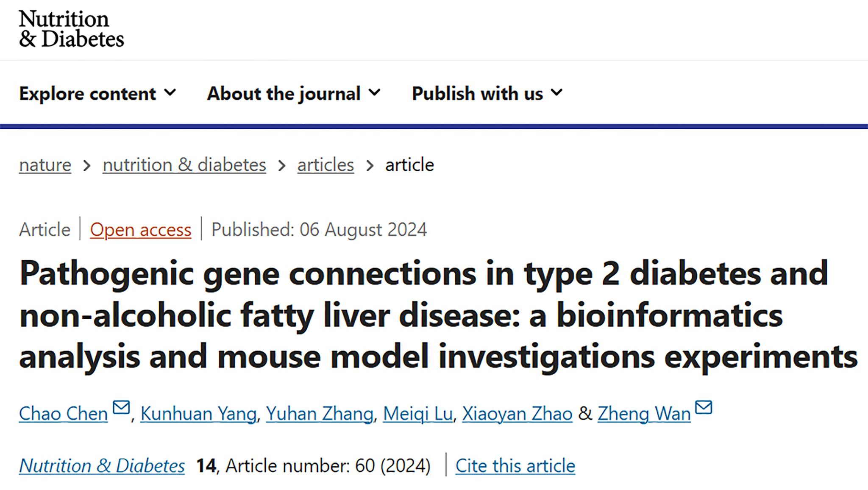Screen dimensions: 868x490
Task: Open author Xiaoyan Zhao's link
Action: [x=517, y=414]
